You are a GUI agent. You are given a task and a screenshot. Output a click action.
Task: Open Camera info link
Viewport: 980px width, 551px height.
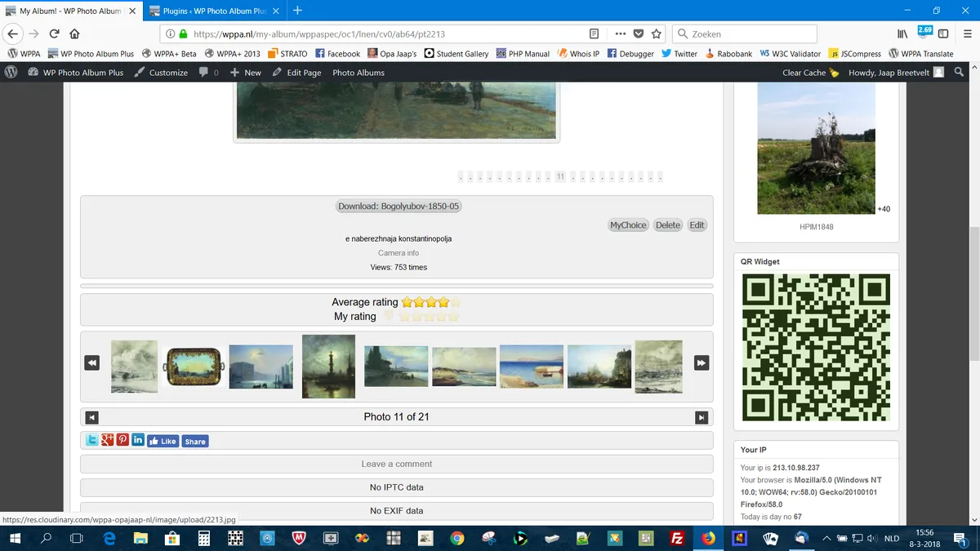[399, 253]
